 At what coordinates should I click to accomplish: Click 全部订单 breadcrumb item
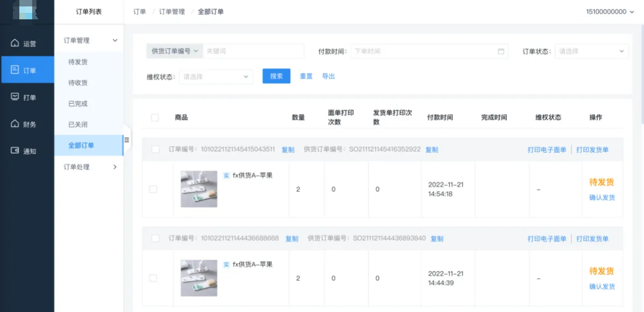pyautogui.click(x=211, y=12)
